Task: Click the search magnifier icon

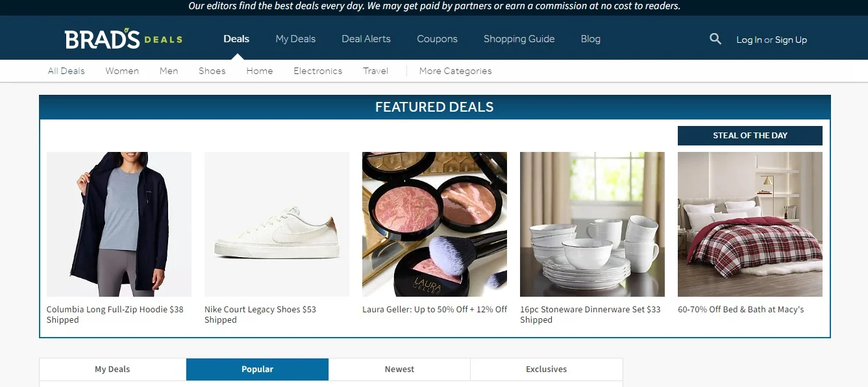Action: tap(715, 39)
